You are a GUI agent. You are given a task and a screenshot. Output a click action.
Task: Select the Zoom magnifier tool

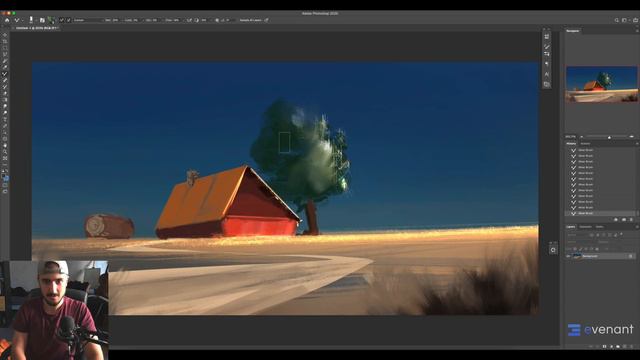coord(5,152)
